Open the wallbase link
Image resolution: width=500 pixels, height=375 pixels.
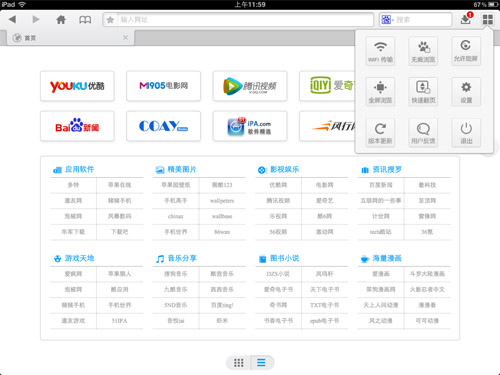pyautogui.click(x=222, y=216)
